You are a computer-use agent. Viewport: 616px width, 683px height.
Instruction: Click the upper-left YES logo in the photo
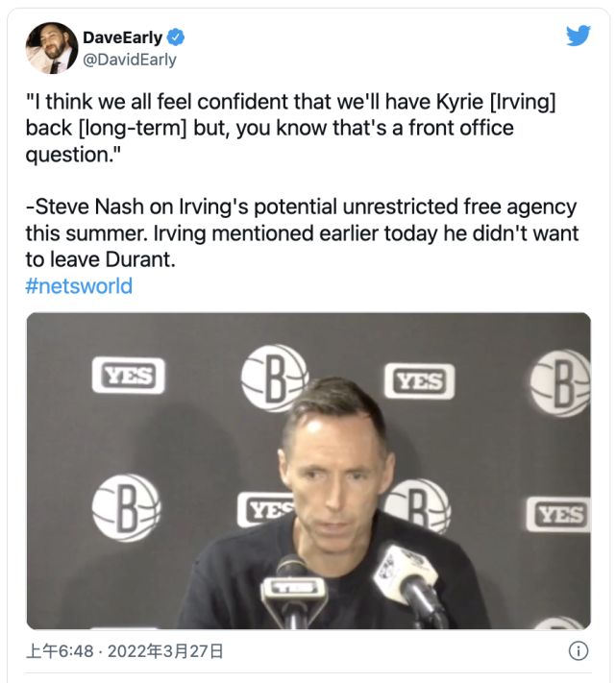129,375
